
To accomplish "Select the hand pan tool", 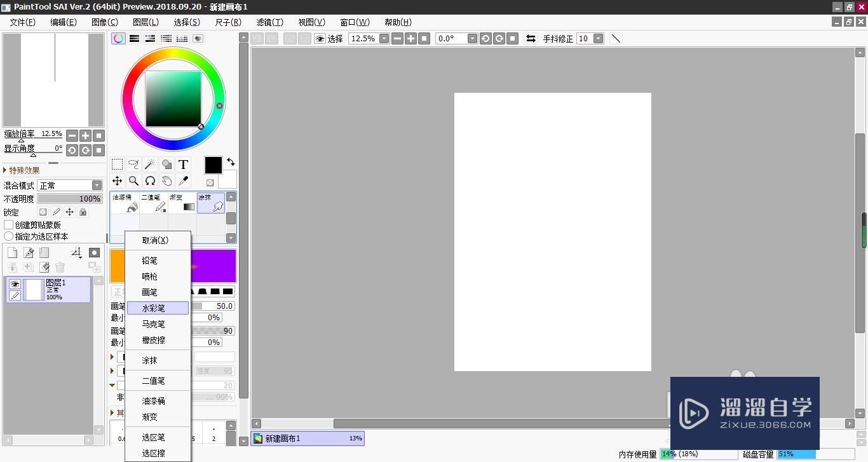I will [166, 180].
